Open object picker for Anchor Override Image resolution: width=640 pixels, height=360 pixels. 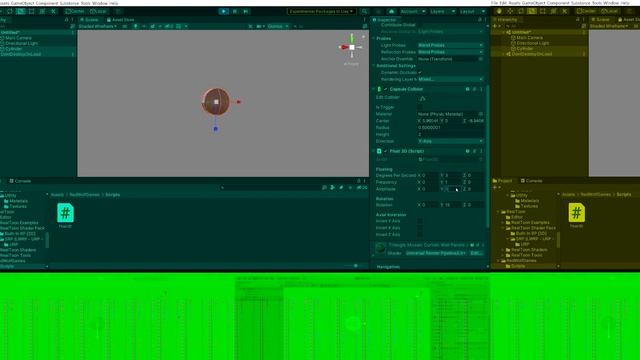click(x=481, y=59)
